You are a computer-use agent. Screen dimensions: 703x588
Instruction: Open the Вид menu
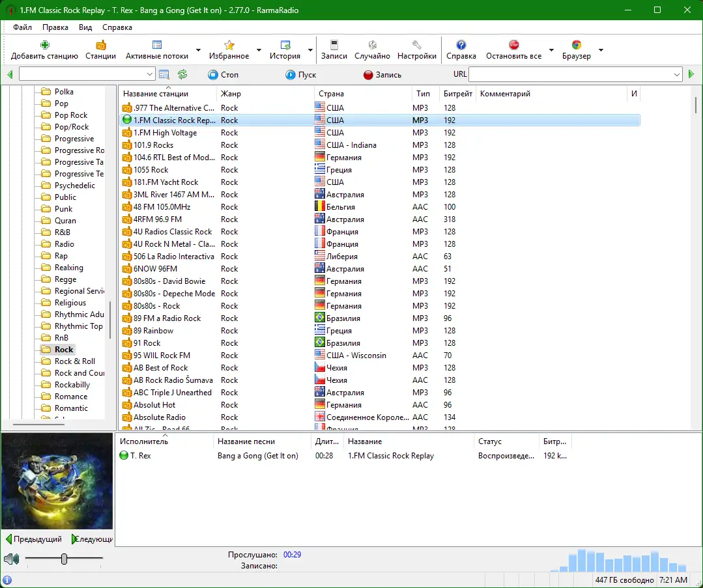[x=85, y=27]
